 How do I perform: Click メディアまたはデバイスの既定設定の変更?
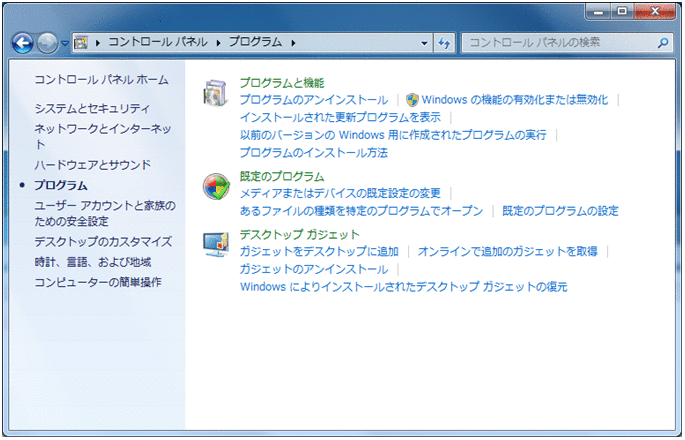click(340, 193)
